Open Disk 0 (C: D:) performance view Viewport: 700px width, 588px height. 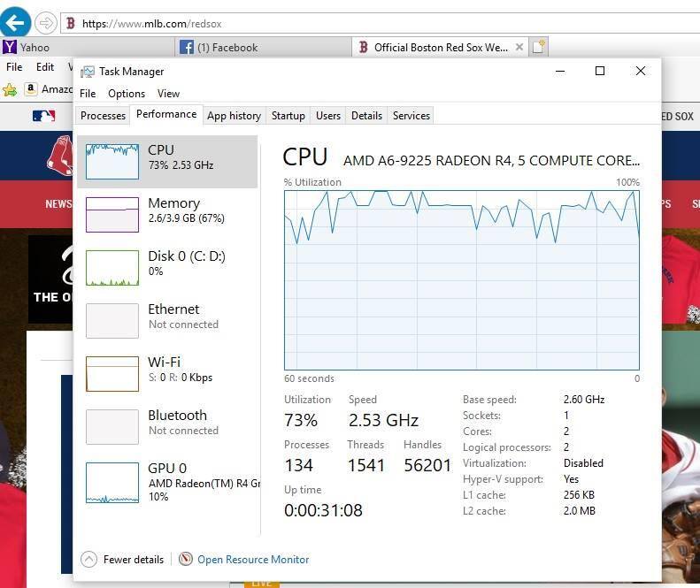(186, 263)
